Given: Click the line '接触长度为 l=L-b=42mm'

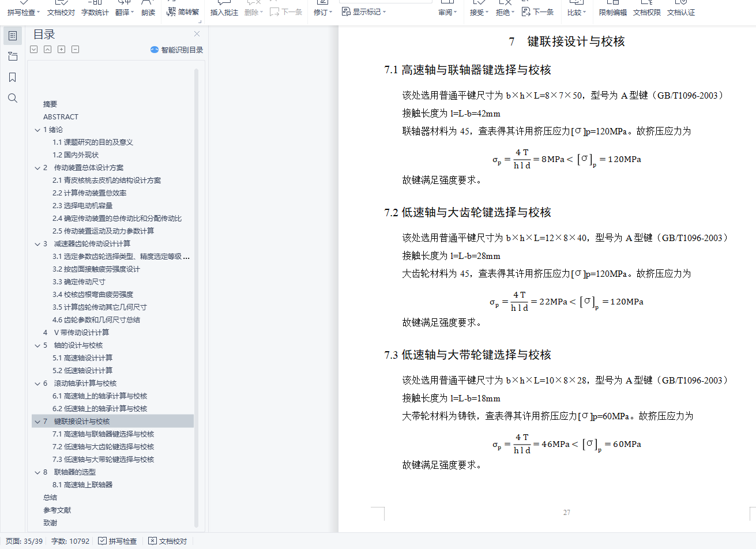Looking at the screenshot, I should (452, 113).
